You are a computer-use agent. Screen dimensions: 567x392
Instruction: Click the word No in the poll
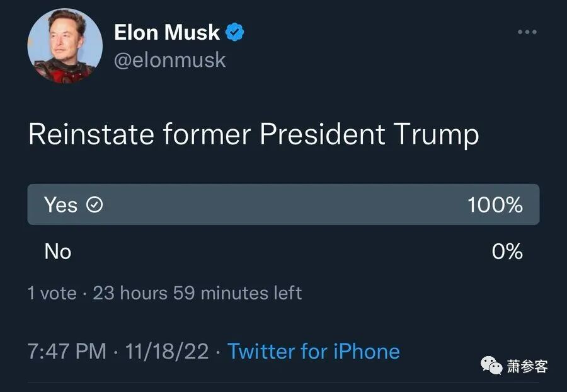(57, 251)
